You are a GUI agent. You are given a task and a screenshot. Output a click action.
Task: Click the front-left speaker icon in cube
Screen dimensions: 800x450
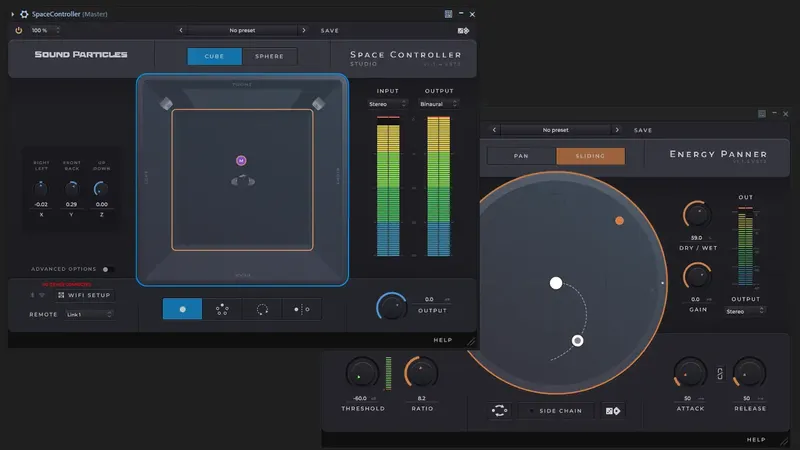pyautogui.click(x=166, y=104)
